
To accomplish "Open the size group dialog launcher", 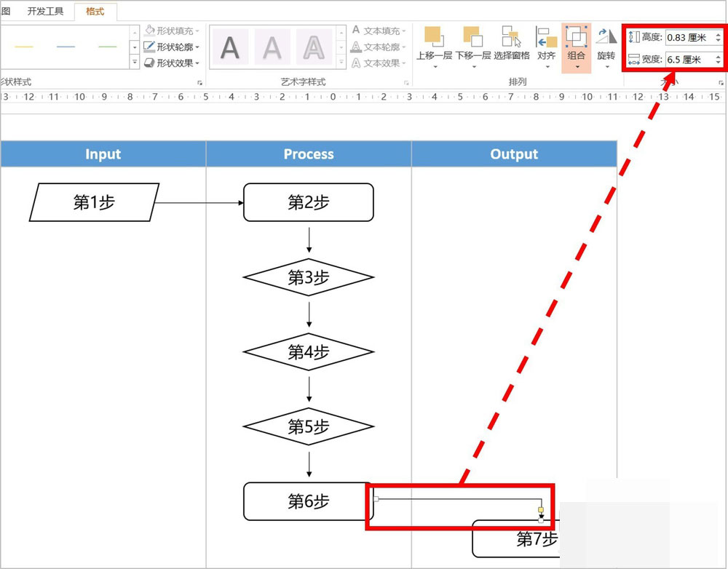I will (721, 83).
